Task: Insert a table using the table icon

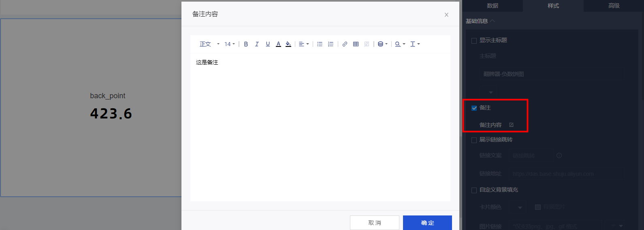Action: point(356,44)
